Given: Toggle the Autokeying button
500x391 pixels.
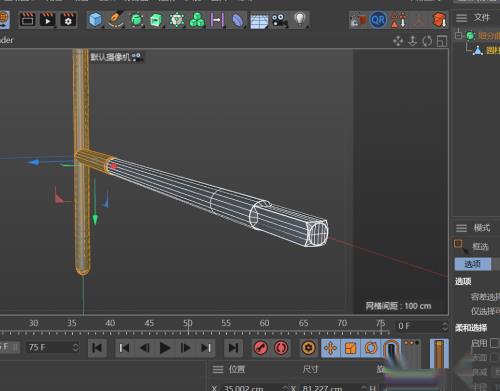Looking at the screenshot, I should coord(281,348).
